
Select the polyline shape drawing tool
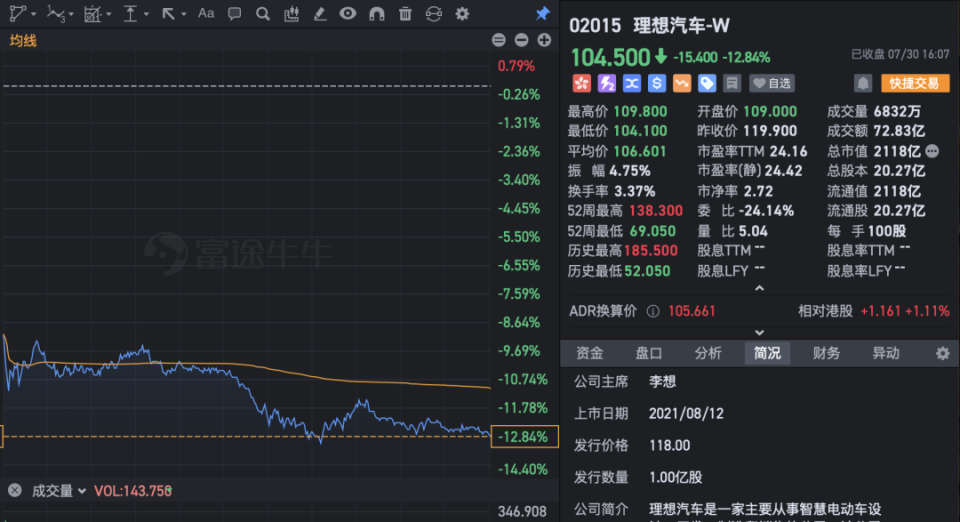pos(18,13)
